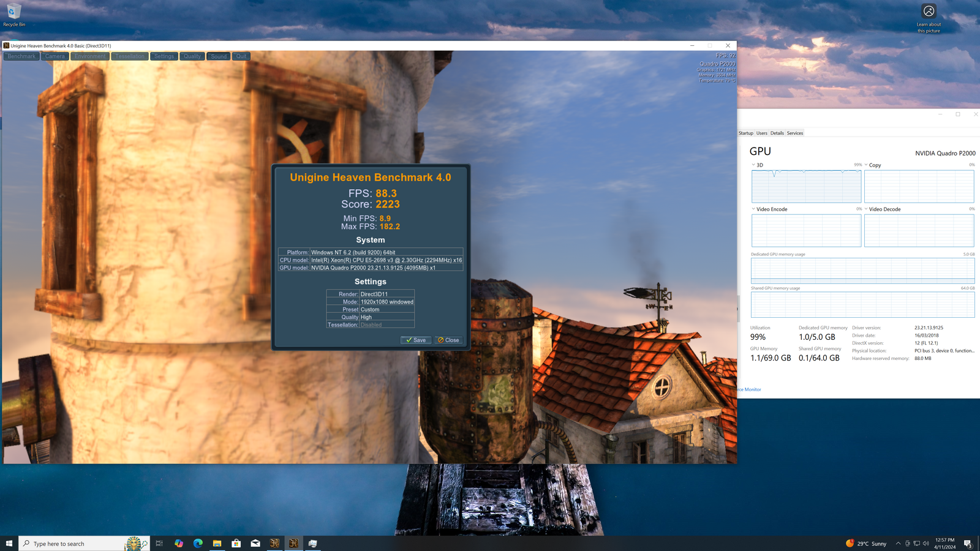
Task: Expand the Video Decode engine dropdown
Action: 866,209
